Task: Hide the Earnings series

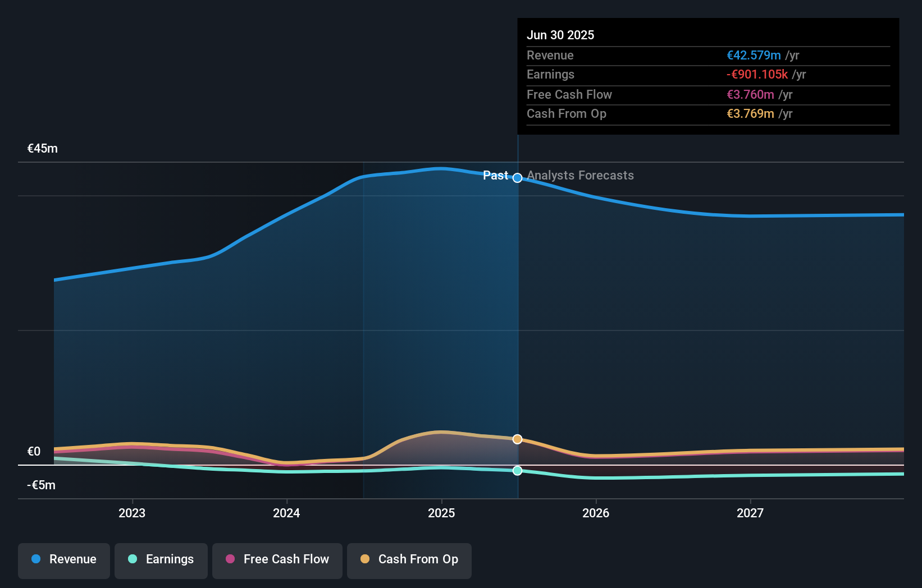Action: coord(161,559)
